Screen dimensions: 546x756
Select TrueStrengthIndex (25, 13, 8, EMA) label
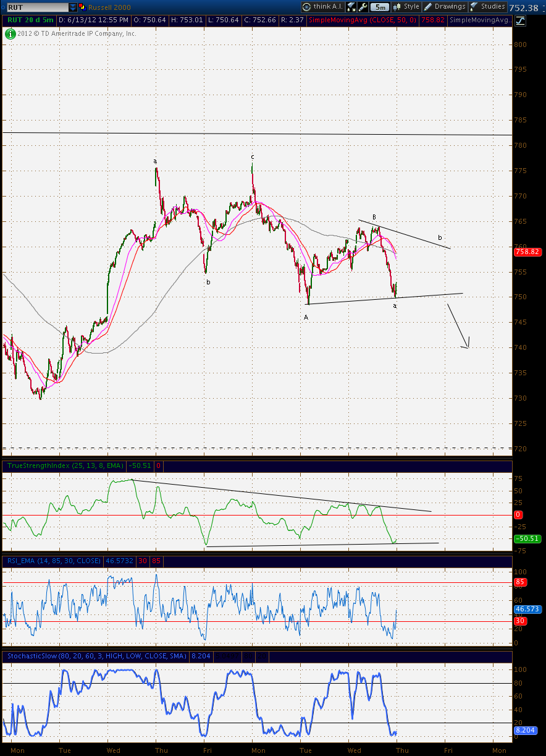point(65,465)
